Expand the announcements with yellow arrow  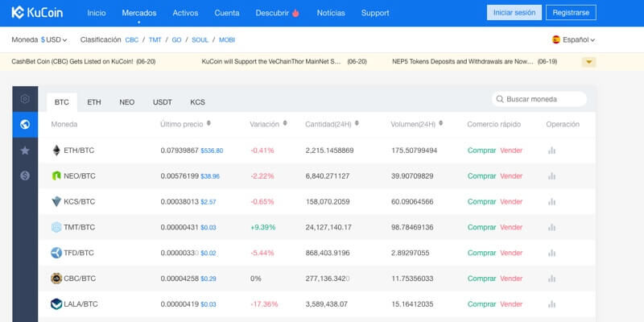[x=588, y=62]
